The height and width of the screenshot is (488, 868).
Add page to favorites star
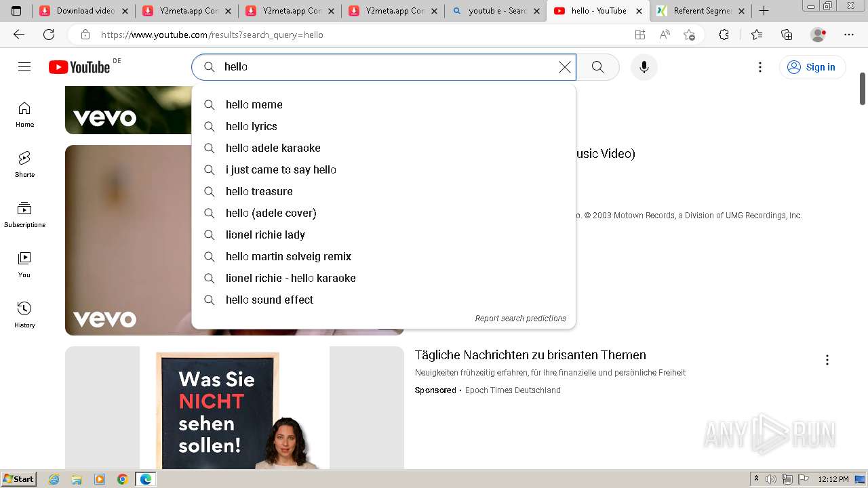690,35
